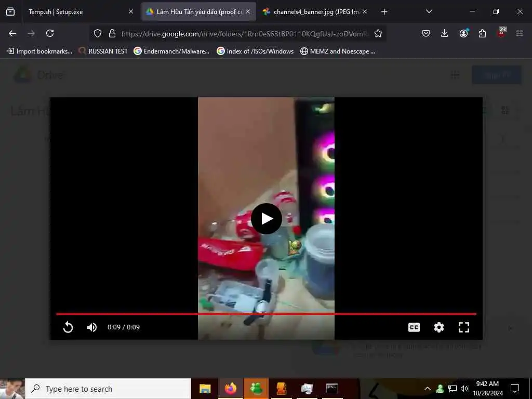Image resolution: width=532 pixels, height=399 pixels.
Task: Click the network icon in system tray
Action: tap(453, 389)
